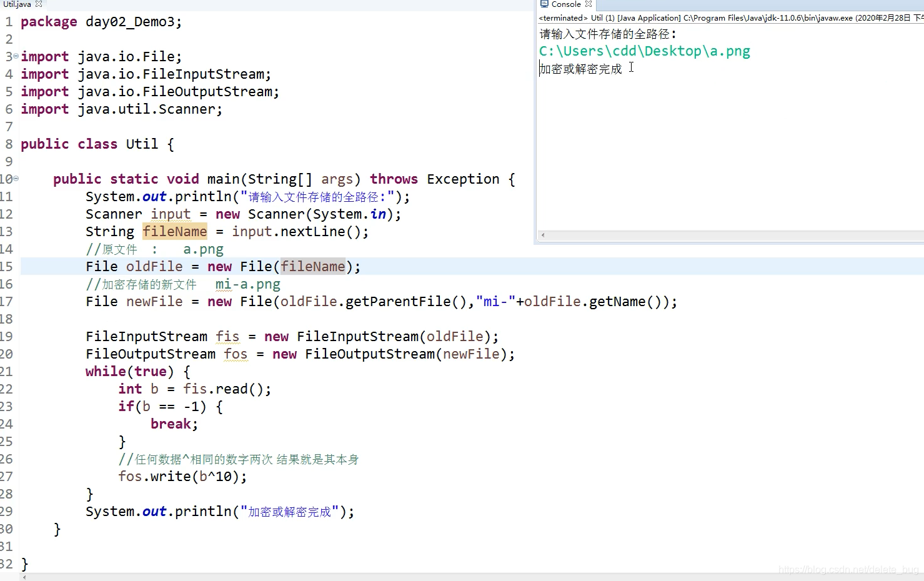This screenshot has height=581, width=924.
Task: Click the Console horizontal scrollbar left arrow
Action: coord(543,236)
